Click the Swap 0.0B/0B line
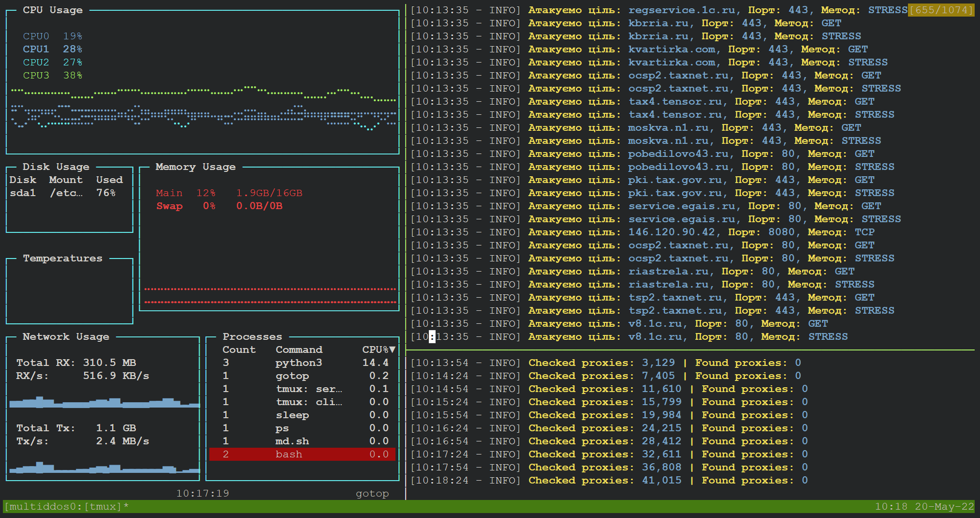Viewport: 980px width, 518px height. tap(219, 206)
